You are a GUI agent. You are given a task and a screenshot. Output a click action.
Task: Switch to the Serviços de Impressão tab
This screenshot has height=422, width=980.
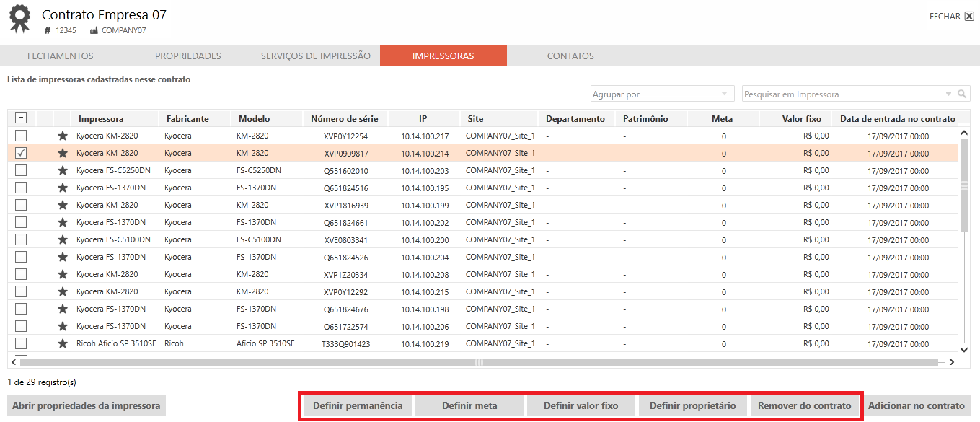pos(315,56)
